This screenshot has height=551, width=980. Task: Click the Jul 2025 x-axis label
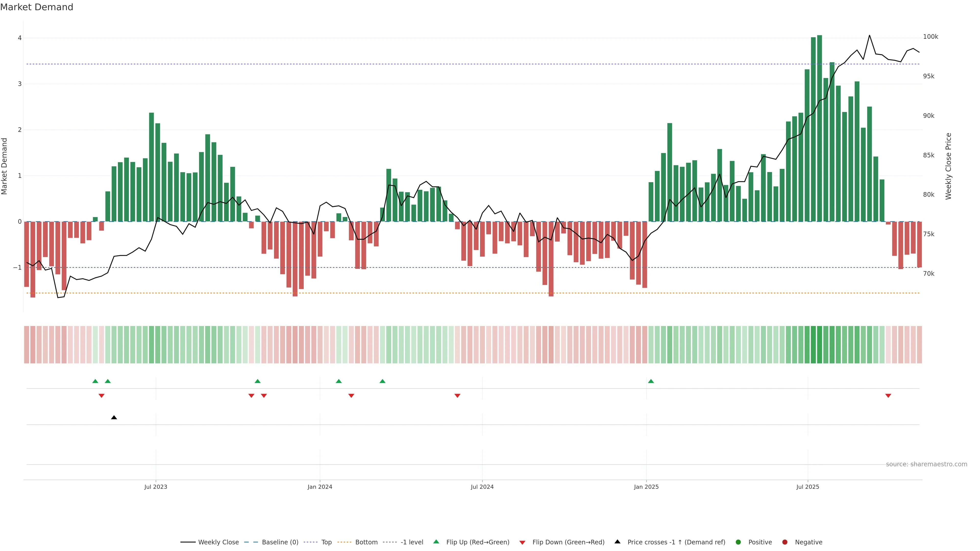[x=807, y=487]
